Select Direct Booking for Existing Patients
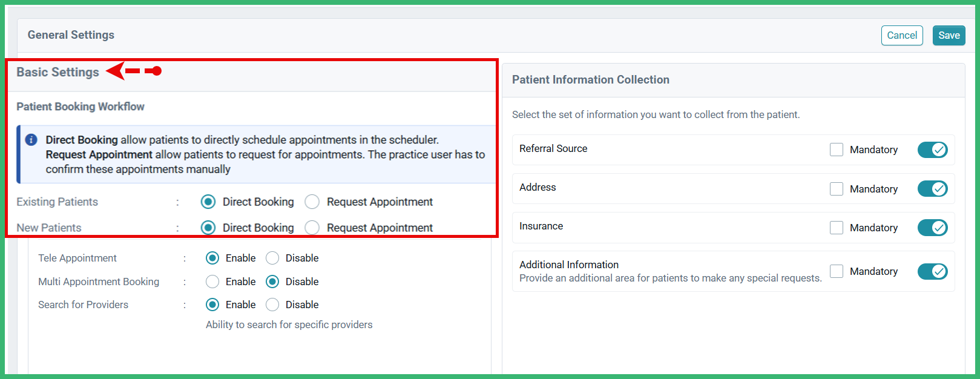Viewport: 980px width, 379px height. click(x=208, y=202)
